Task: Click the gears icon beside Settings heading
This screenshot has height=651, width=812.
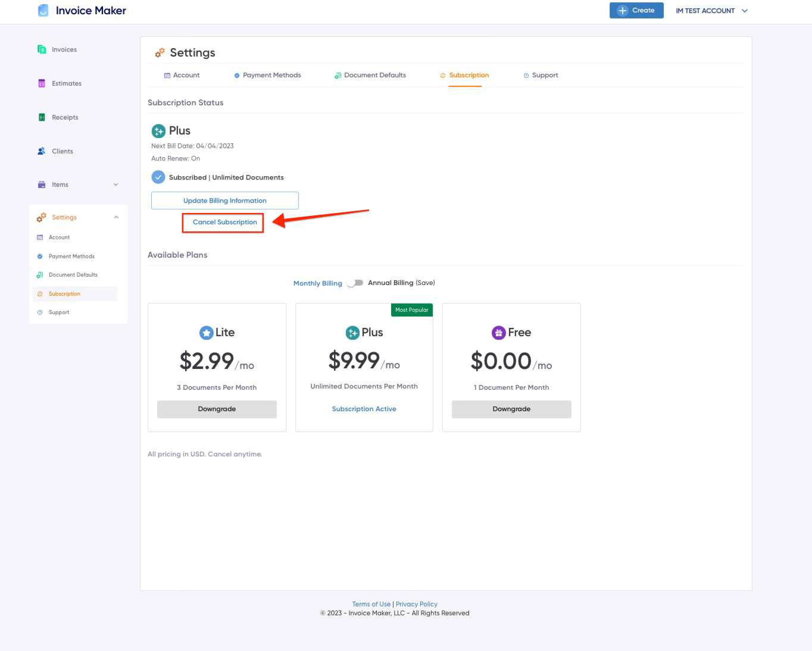Action: click(160, 53)
